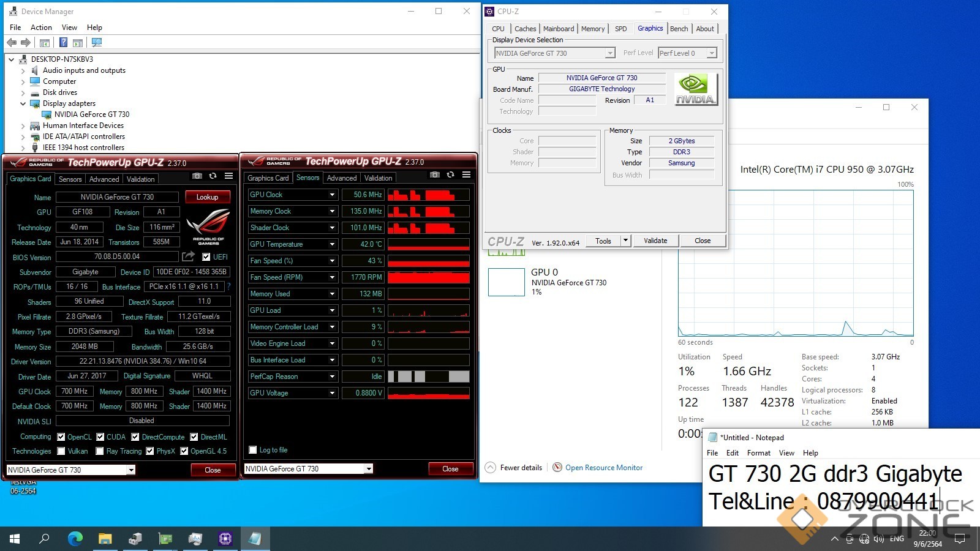Image resolution: width=980 pixels, height=551 pixels.
Task: Click the Open Resource Monitor link
Action: coord(603,468)
